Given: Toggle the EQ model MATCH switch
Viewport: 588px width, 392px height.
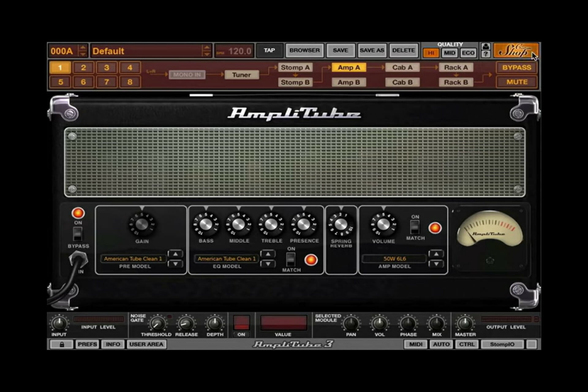Looking at the screenshot, I should (x=291, y=259).
